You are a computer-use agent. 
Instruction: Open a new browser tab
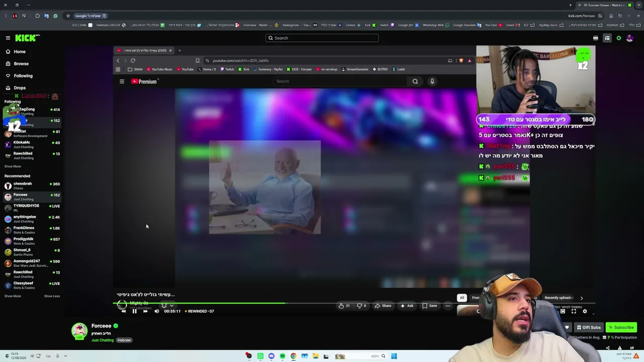click(x=571, y=5)
